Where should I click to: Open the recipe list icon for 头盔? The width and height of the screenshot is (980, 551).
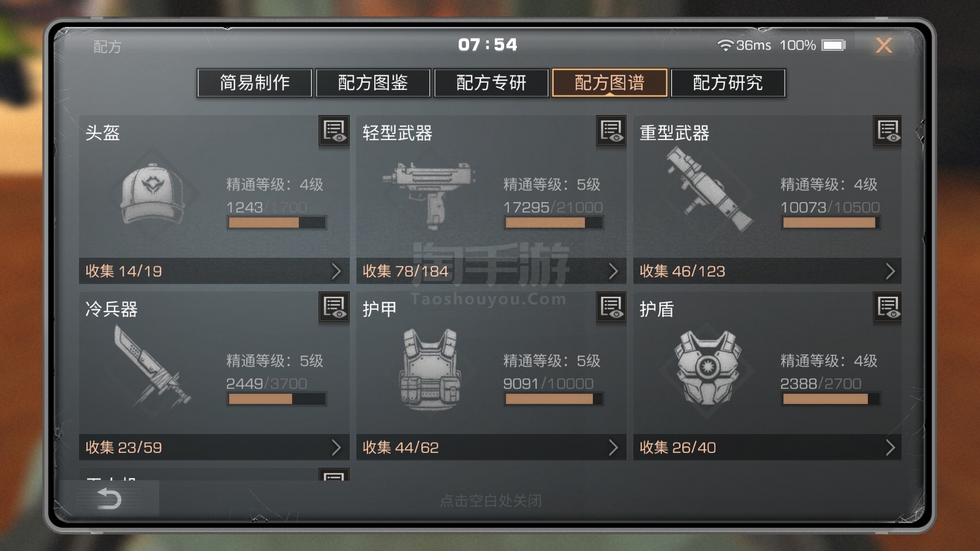[334, 130]
